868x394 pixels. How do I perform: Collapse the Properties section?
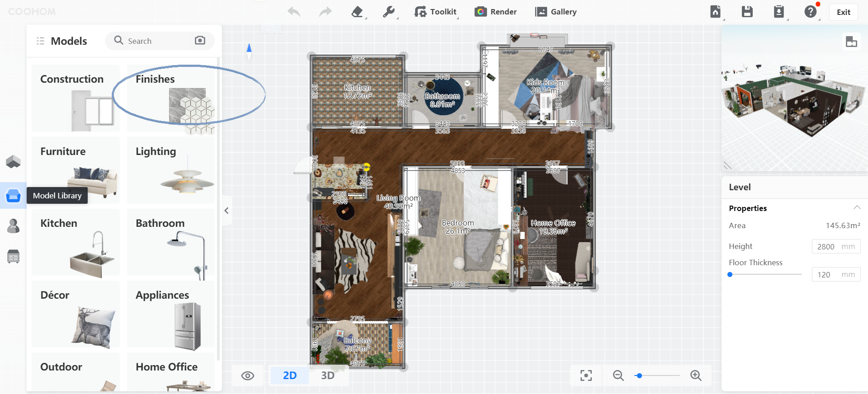[x=857, y=208]
